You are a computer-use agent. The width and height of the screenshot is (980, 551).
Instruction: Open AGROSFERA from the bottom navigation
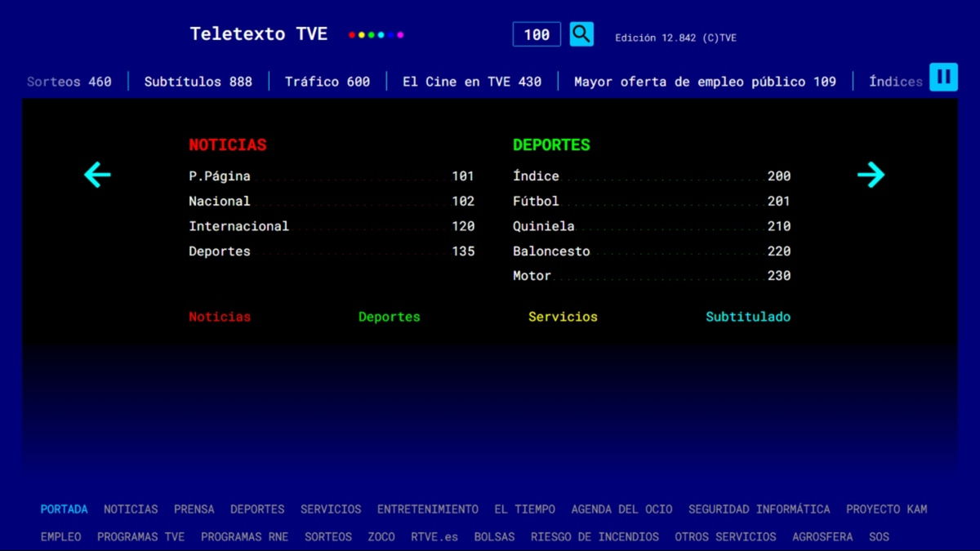[822, 536]
